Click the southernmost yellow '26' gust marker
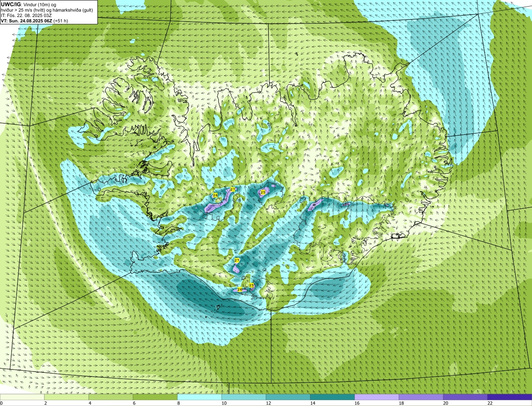This screenshot has width=532, height=406. tap(240, 289)
